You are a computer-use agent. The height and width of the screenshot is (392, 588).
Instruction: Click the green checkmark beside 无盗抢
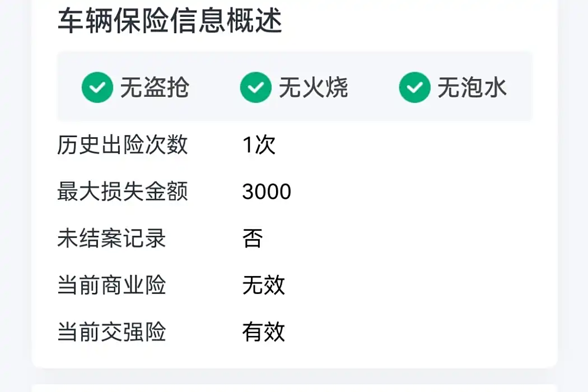coord(97,87)
